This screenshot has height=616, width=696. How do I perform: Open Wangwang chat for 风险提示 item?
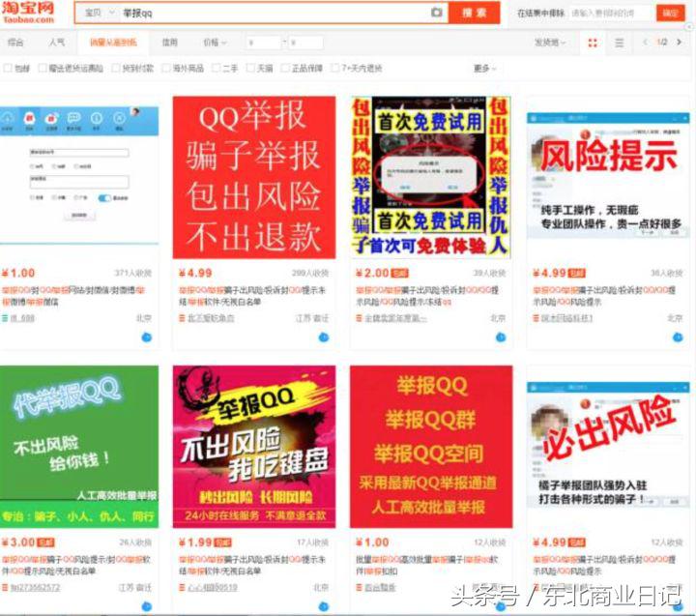(678, 337)
